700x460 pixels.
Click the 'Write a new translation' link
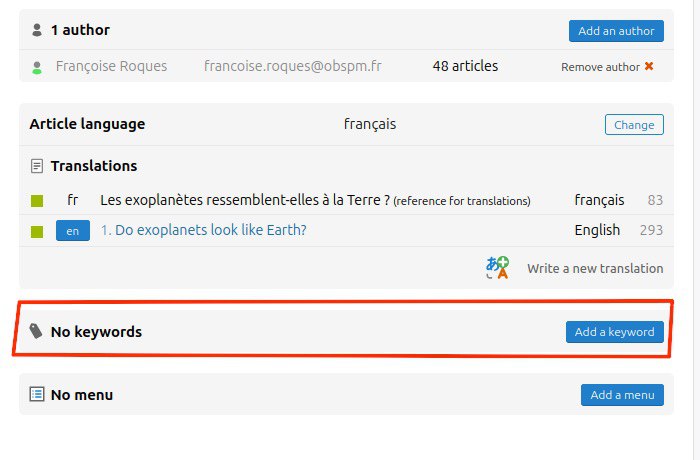coord(595,268)
